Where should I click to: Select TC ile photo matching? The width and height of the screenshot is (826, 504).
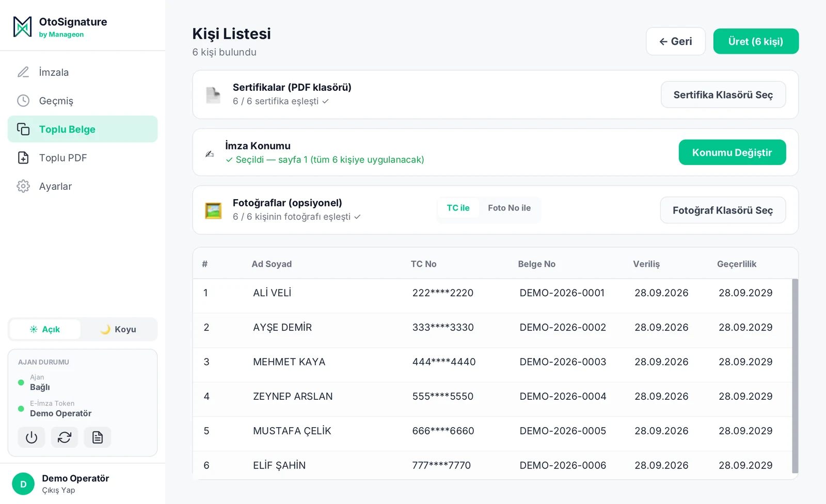[458, 208]
